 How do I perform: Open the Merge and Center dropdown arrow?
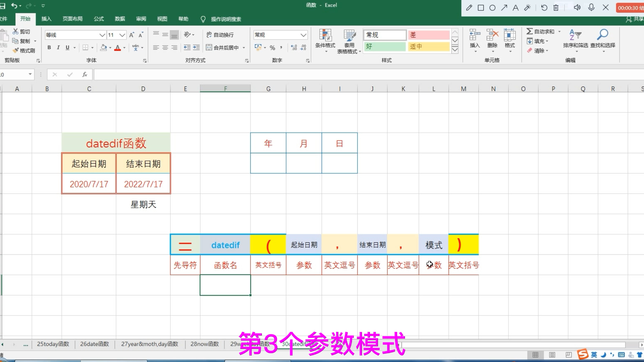pos(244,48)
